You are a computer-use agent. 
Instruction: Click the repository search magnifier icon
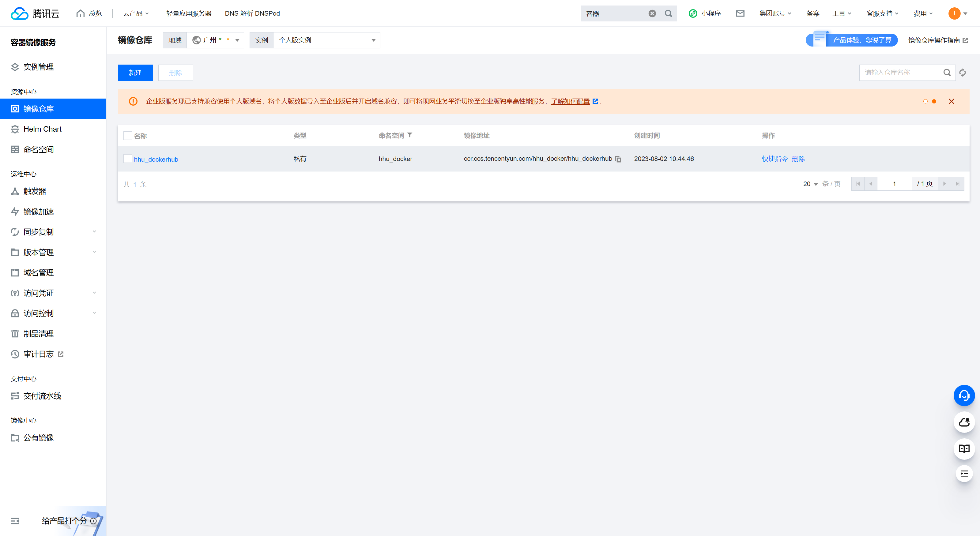click(947, 72)
